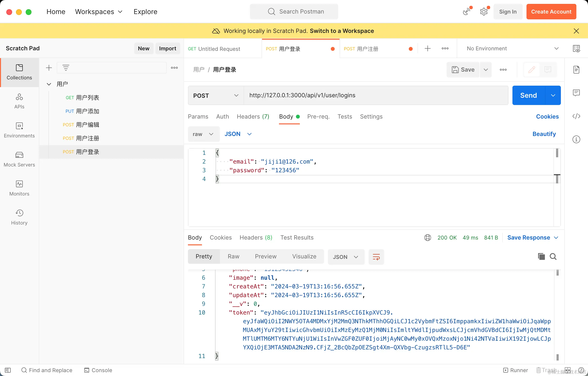Open History in the sidebar

point(19,217)
